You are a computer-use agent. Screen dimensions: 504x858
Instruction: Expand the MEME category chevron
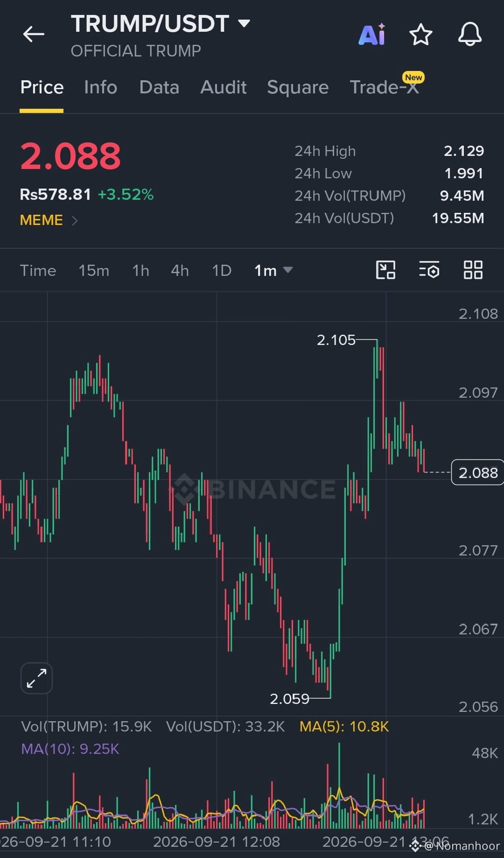point(75,220)
